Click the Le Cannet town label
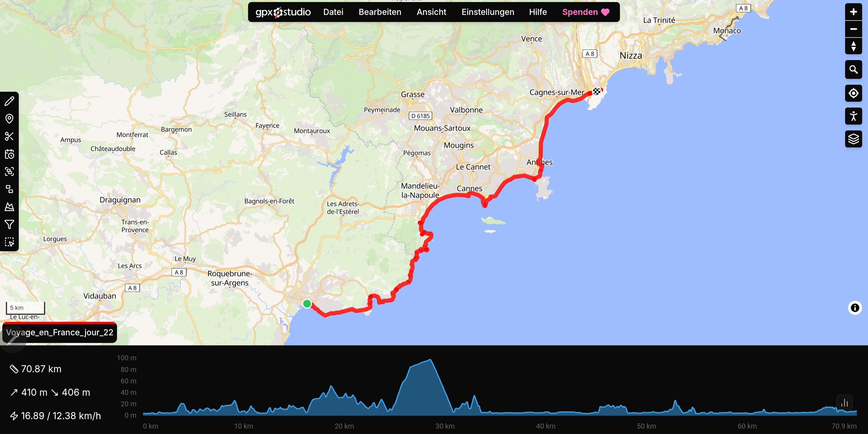This screenshot has height=434, width=868. [473, 167]
